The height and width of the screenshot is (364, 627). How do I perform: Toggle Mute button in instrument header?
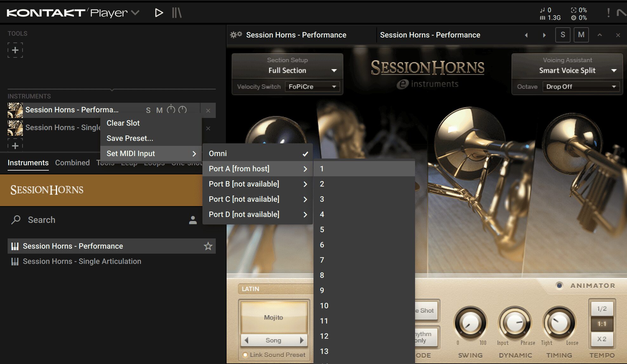(x=581, y=35)
